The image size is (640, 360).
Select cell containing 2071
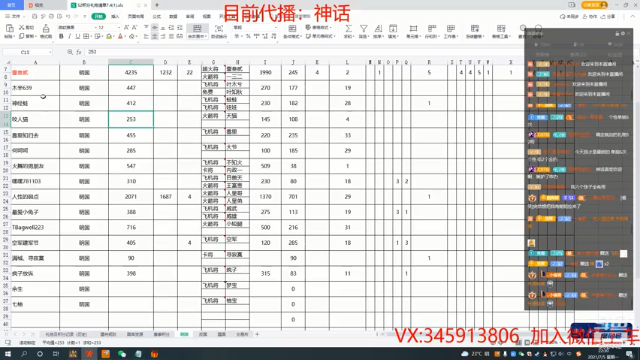click(131, 196)
